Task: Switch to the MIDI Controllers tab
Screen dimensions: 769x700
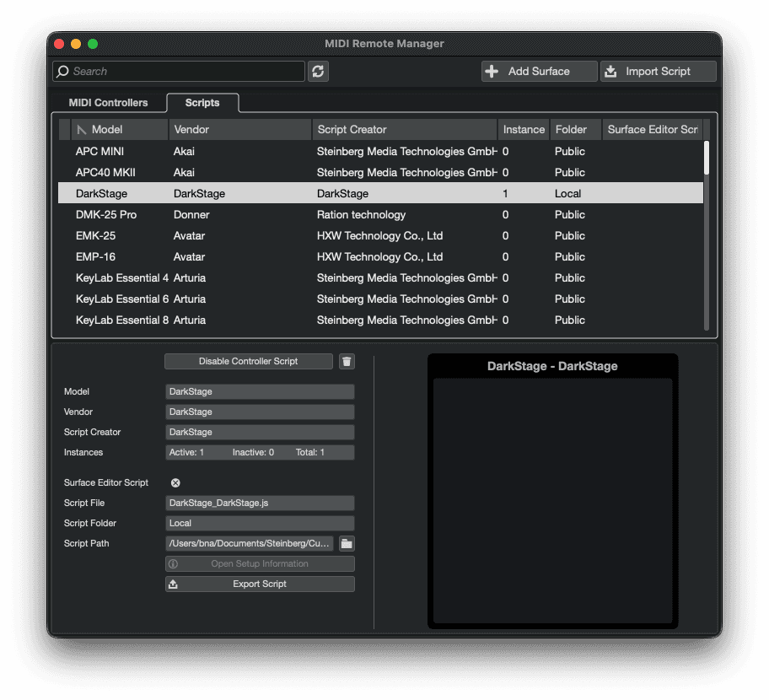Action: [x=109, y=103]
